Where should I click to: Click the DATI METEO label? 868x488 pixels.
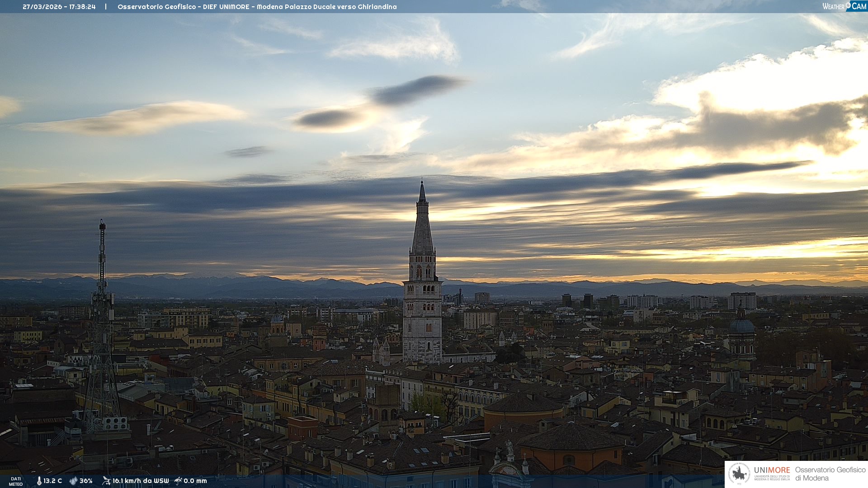point(16,481)
